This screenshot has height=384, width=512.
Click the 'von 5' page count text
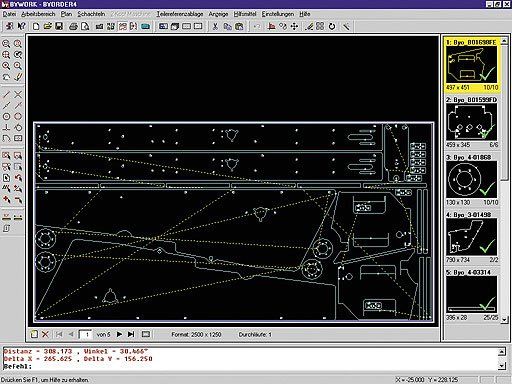103,334
